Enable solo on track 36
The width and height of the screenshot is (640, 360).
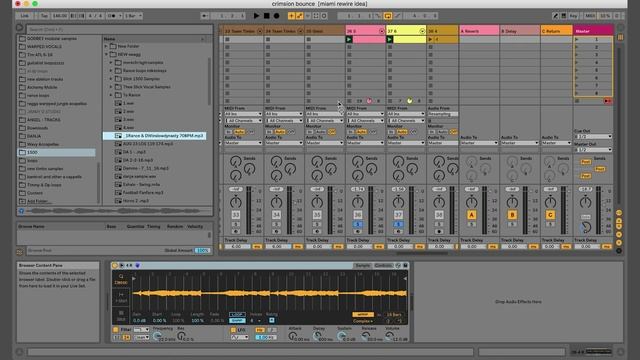pyautogui.click(x=358, y=224)
